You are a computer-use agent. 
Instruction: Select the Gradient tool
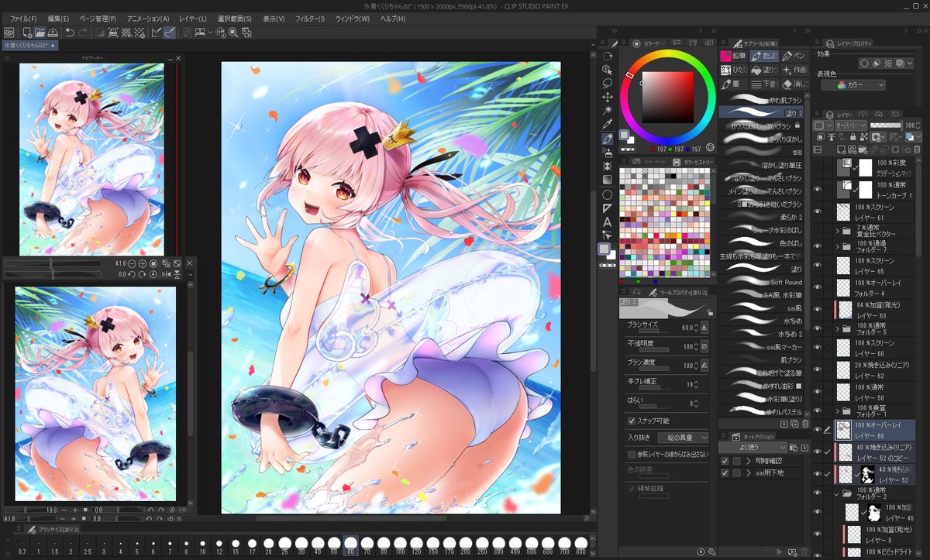(608, 180)
